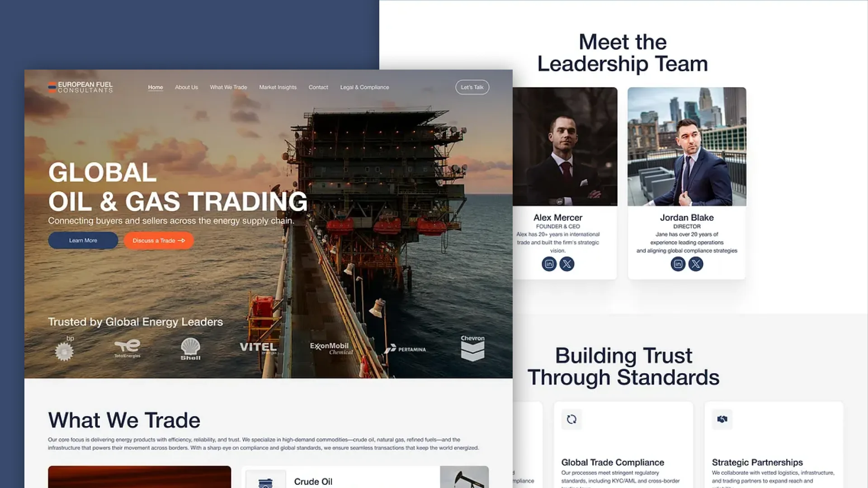Viewport: 868px width, 488px height.
Task: Open the What We Trade nav link
Action: [228, 87]
